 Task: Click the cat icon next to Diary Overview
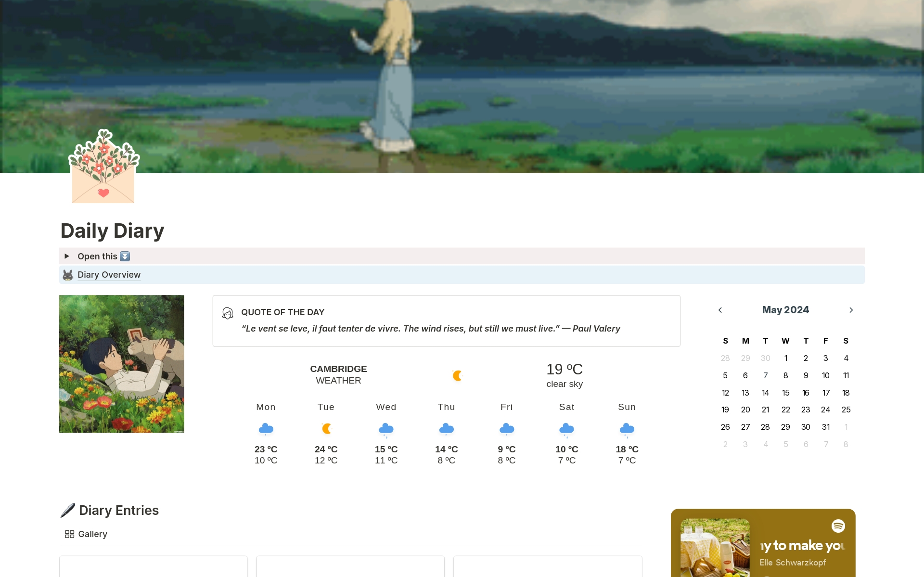[x=68, y=274]
